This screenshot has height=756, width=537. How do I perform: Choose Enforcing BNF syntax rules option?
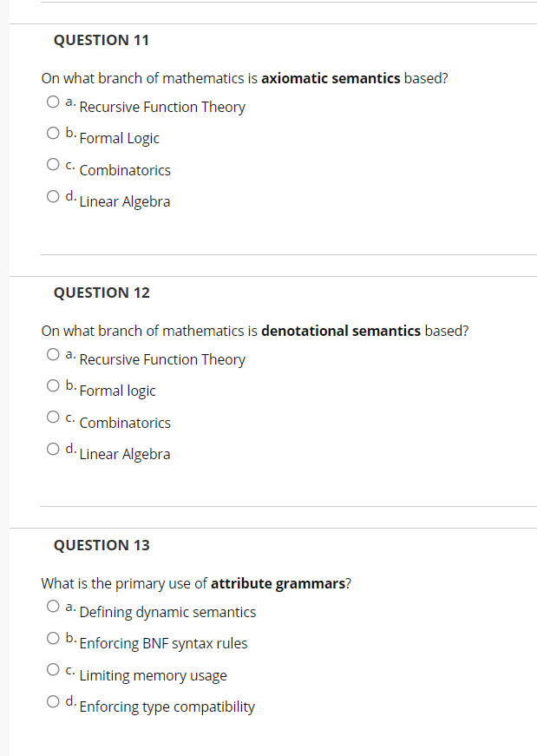coord(53,638)
